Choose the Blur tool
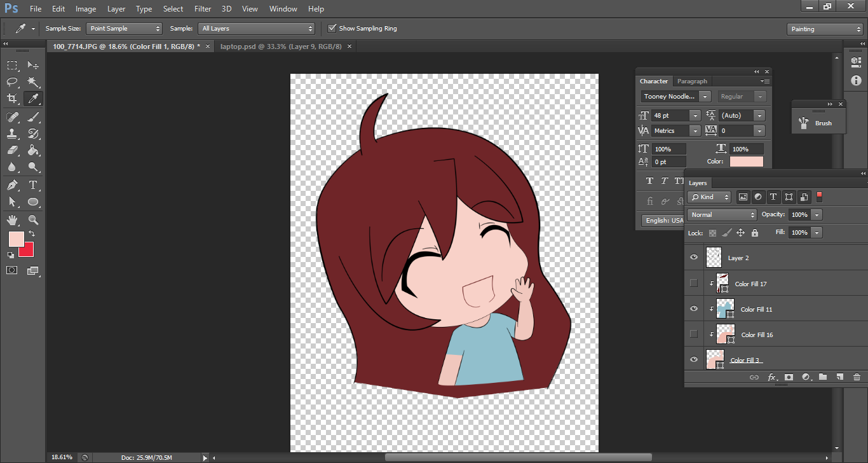Image resolution: width=868 pixels, height=463 pixels. pyautogui.click(x=12, y=167)
